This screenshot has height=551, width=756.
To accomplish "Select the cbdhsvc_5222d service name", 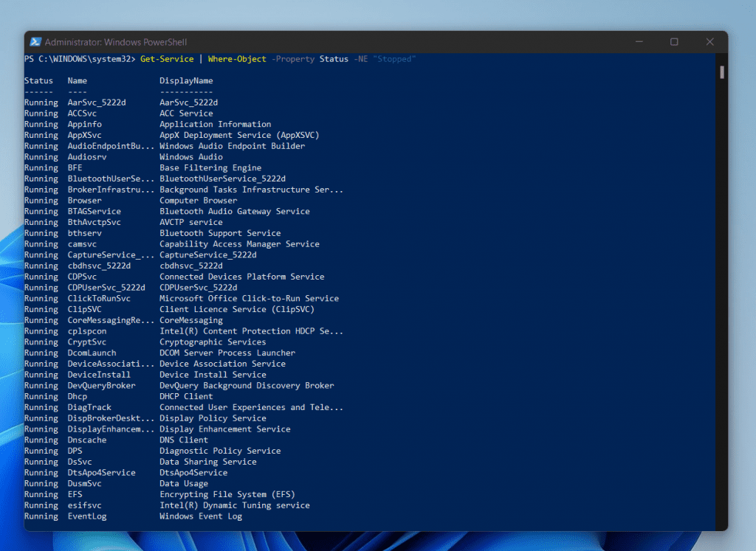I will tap(99, 266).
